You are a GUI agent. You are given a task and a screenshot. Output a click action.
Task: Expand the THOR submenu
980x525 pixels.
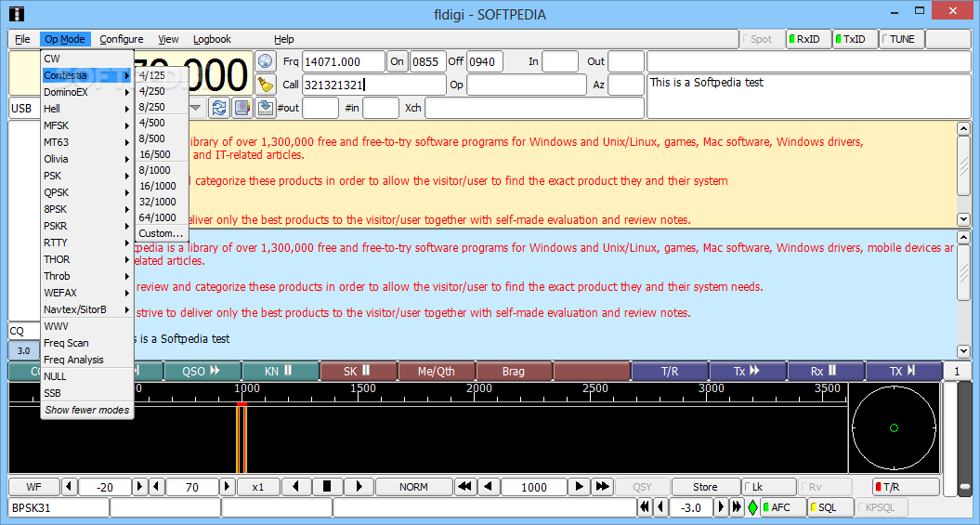(x=87, y=259)
